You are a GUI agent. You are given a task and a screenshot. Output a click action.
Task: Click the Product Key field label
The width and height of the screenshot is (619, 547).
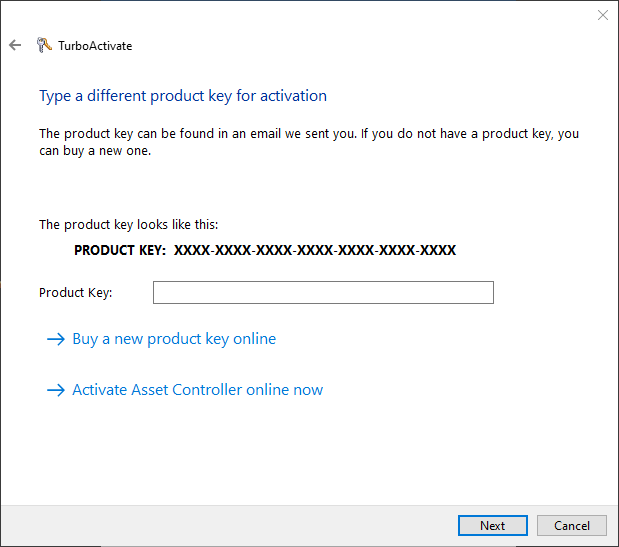76,293
